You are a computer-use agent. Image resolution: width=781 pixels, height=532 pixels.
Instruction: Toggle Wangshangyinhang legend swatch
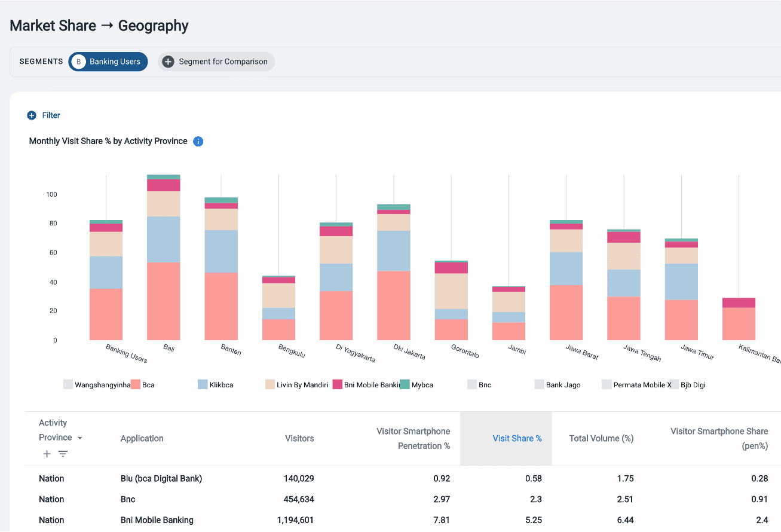tap(68, 384)
